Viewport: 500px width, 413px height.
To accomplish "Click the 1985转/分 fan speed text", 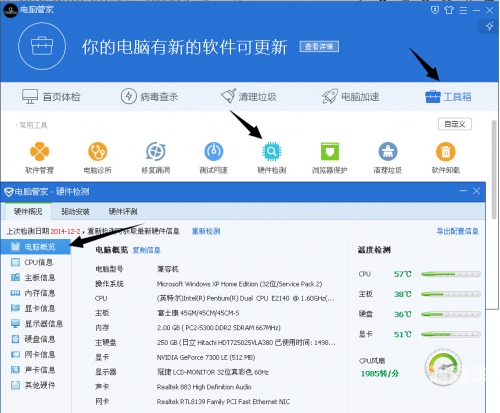I will [380, 374].
